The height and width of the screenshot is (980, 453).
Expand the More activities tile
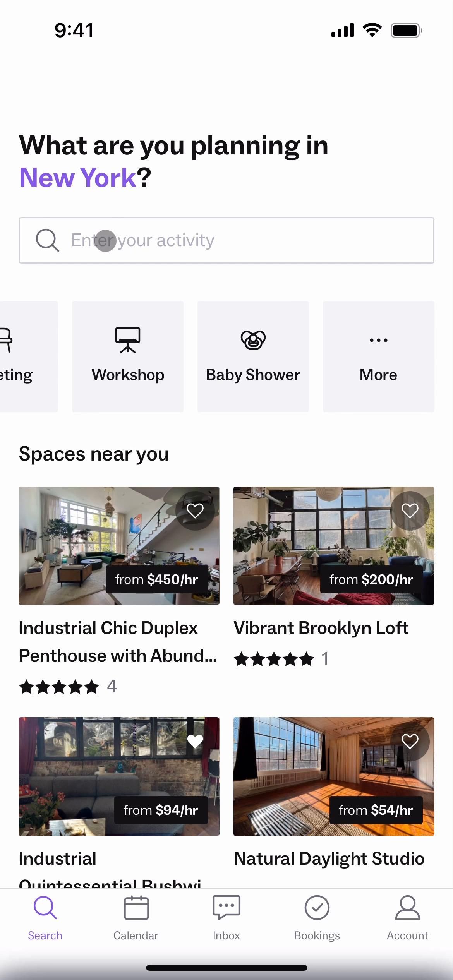pyautogui.click(x=378, y=356)
